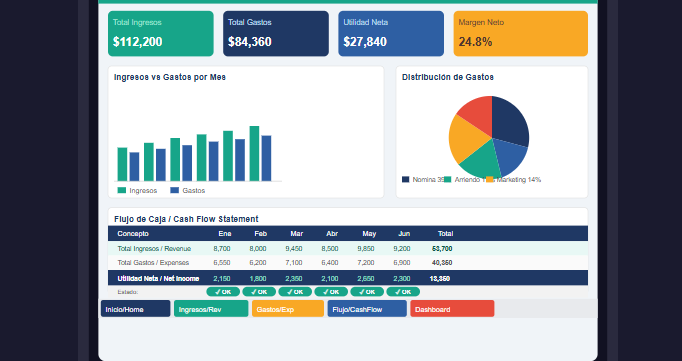Select the Utilidad Neta / Net Income row label
The height and width of the screenshot is (361, 682).
tap(158, 278)
